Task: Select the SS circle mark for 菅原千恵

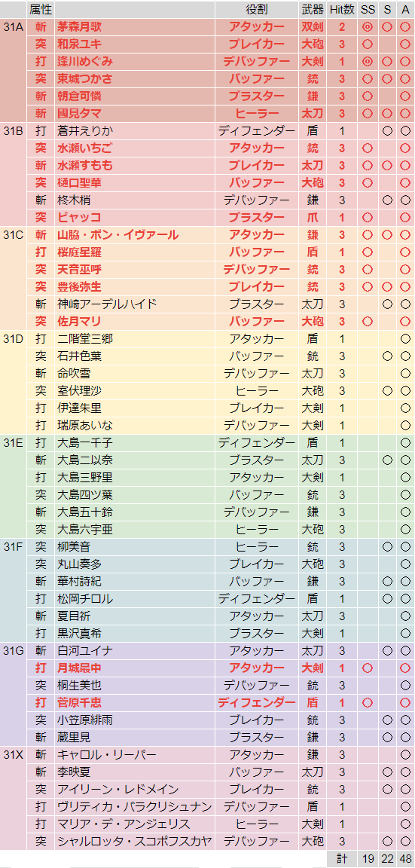Action: (368, 702)
